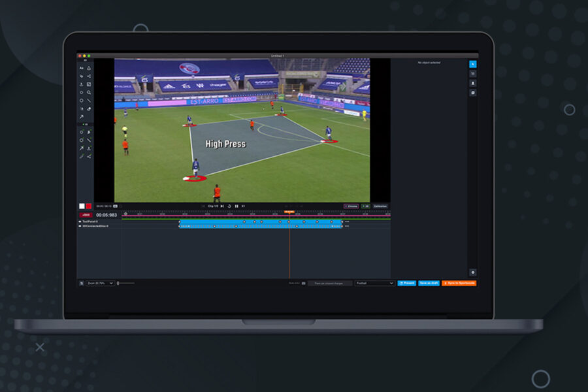Click the Present button

tap(406, 283)
